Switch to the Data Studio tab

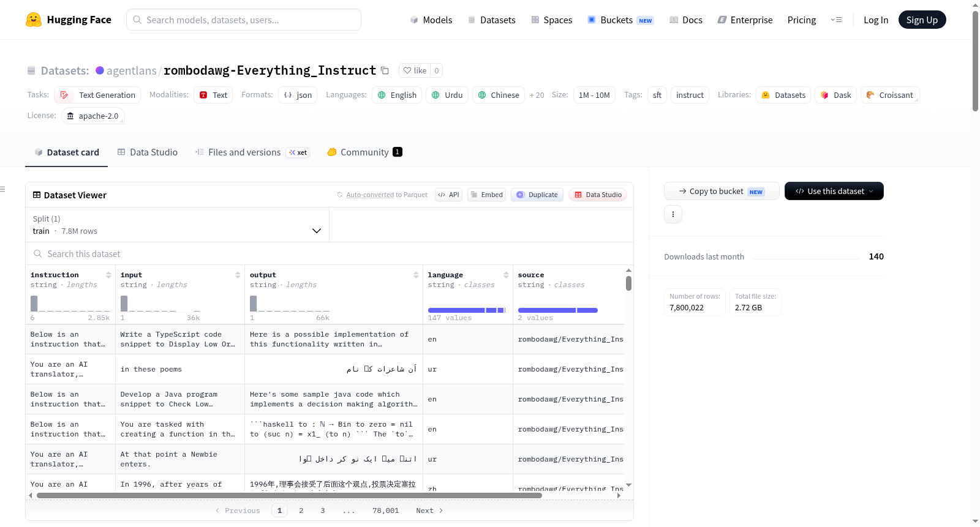[x=148, y=152]
